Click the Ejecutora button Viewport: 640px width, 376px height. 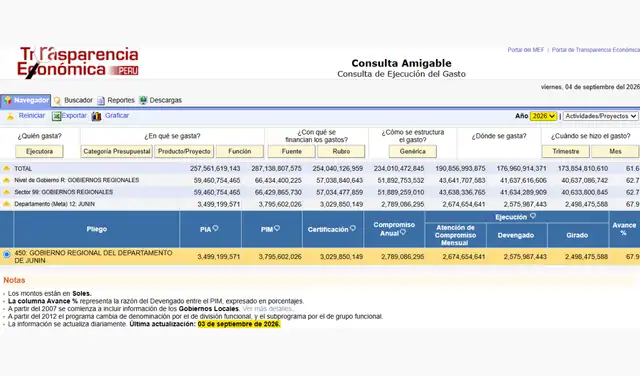[40, 151]
